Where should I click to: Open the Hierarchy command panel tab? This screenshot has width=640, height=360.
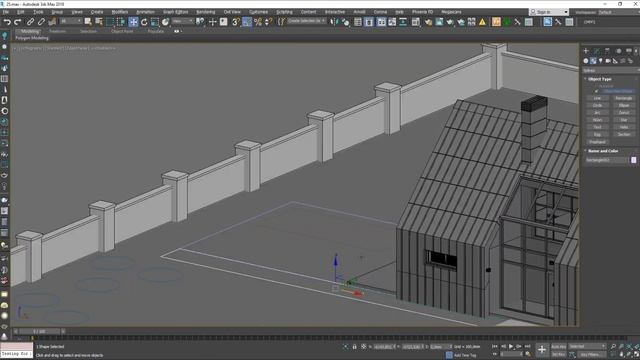coord(607,51)
